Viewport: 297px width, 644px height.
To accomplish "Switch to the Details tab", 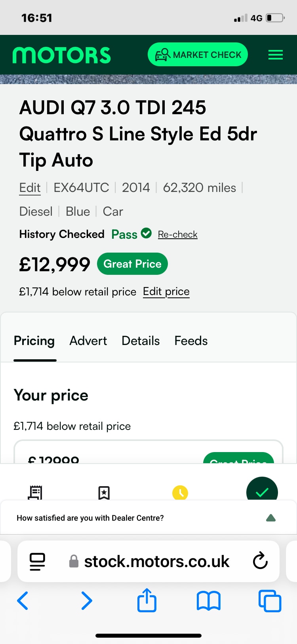I will 141,341.
